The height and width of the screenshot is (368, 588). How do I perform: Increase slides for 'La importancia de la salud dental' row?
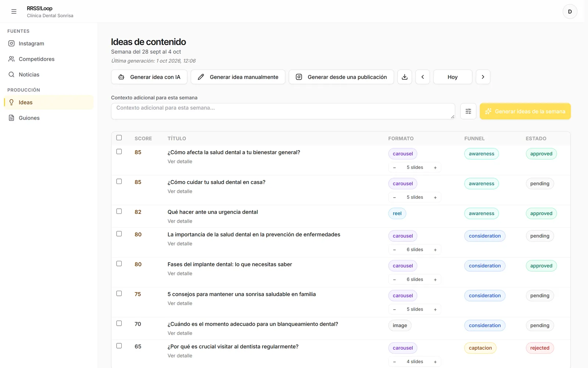(x=435, y=250)
